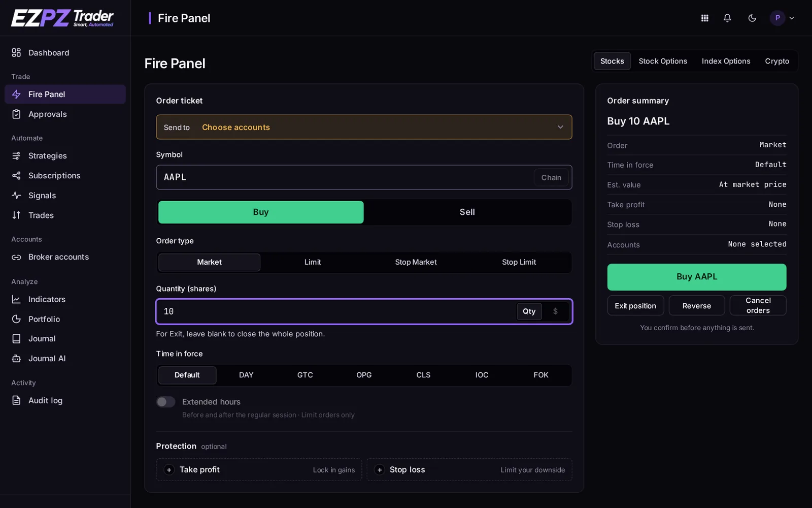The height and width of the screenshot is (508, 812).
Task: Click the Journal AI robot icon
Action: (x=16, y=359)
